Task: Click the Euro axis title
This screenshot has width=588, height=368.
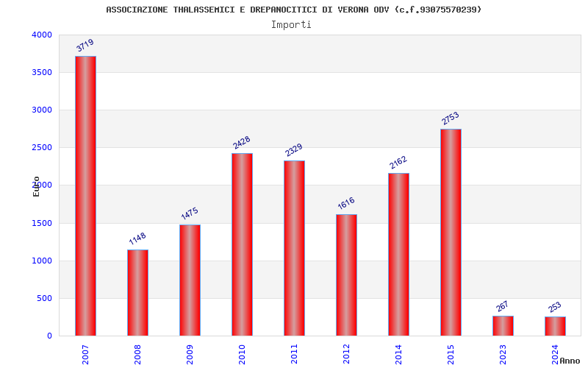Action: click(36, 186)
